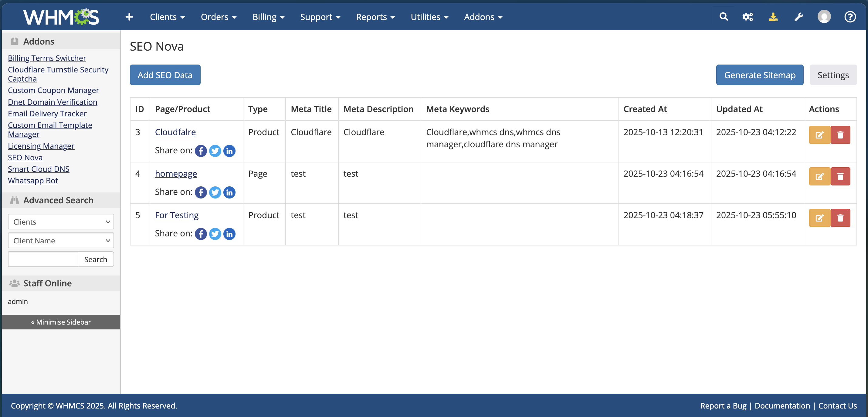Open the Client Name field dropdown
Image resolution: width=868 pixels, height=417 pixels.
(x=61, y=241)
